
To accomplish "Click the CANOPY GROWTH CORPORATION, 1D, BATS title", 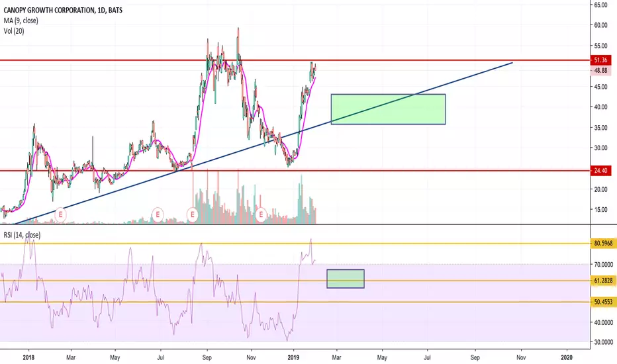I will point(63,10).
